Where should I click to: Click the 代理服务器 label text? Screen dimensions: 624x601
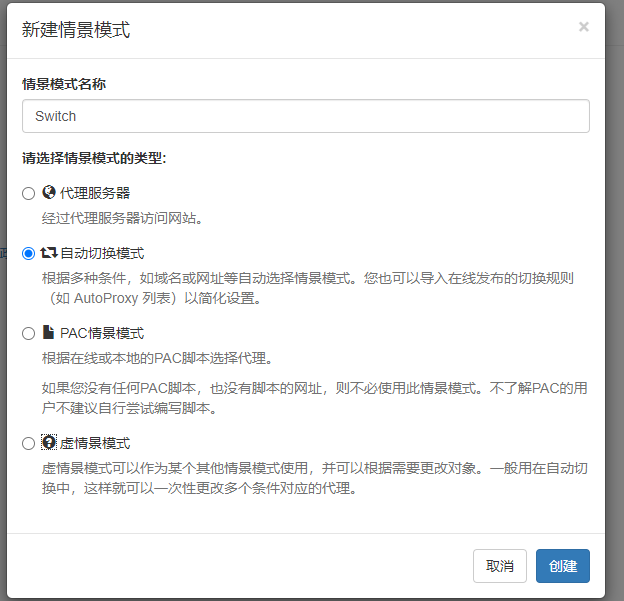95,193
